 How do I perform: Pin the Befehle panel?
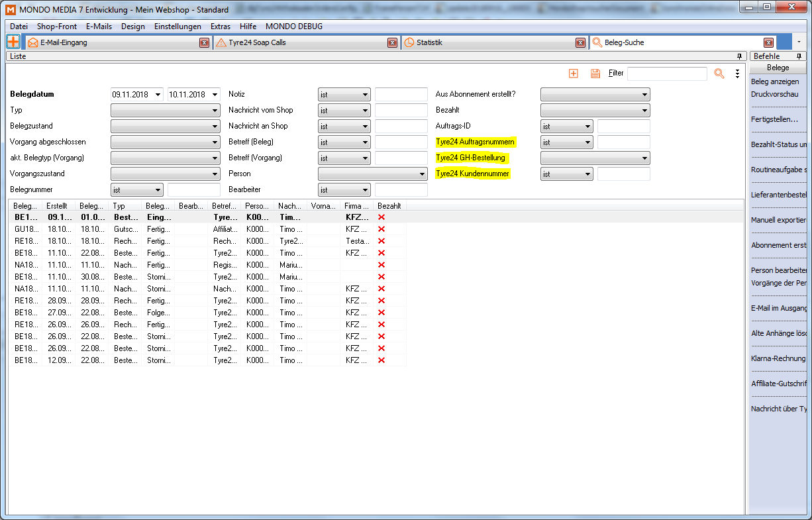coord(799,56)
